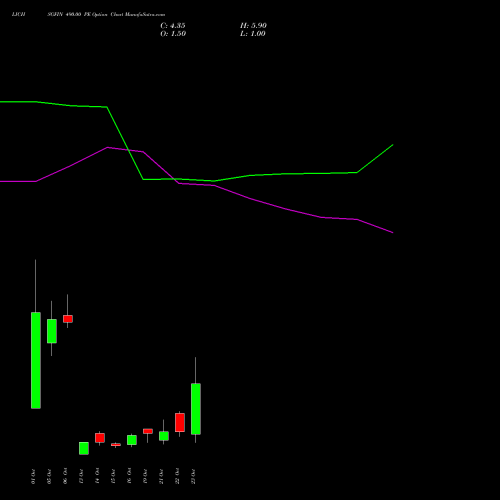Click the low value L: 1.00

pyautogui.click(x=253, y=34)
